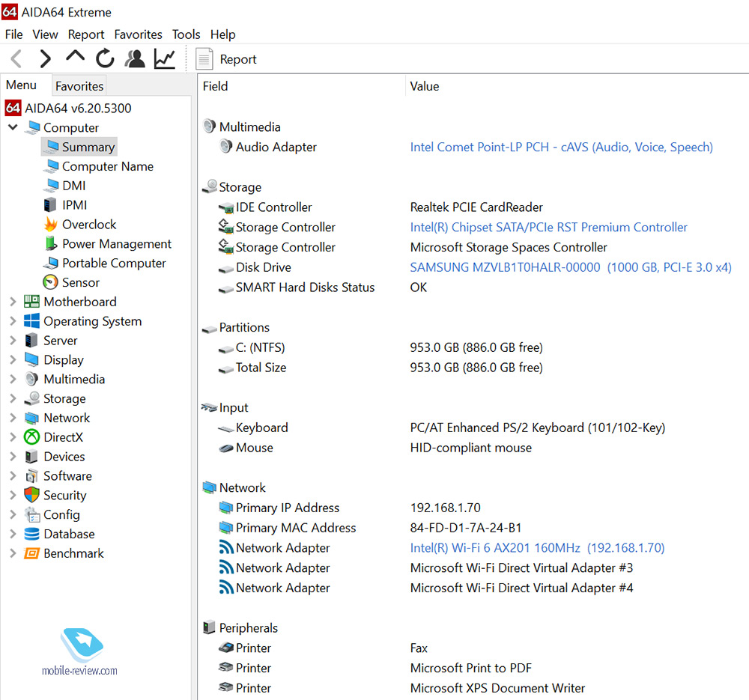Open the Help menu
This screenshot has height=700, width=749.
click(222, 34)
